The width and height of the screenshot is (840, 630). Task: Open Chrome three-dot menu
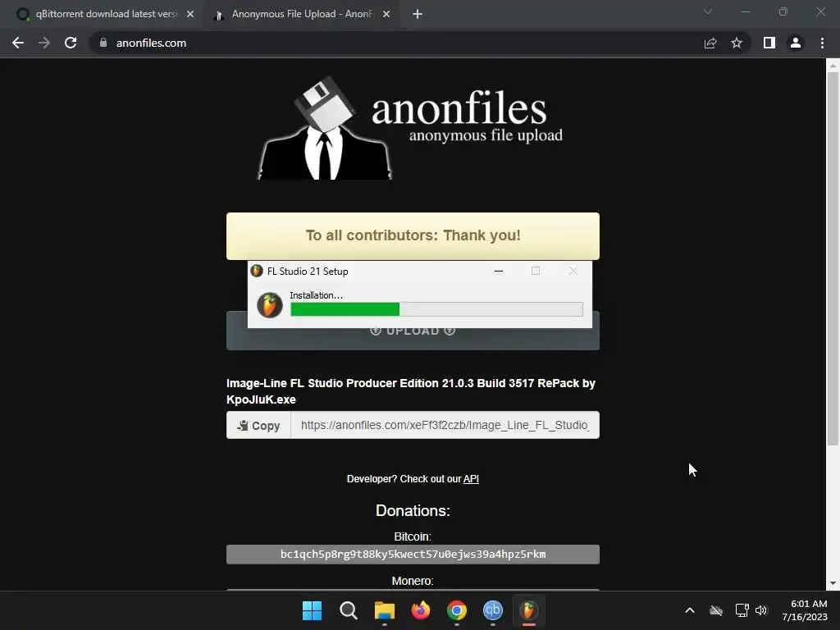[x=822, y=43]
